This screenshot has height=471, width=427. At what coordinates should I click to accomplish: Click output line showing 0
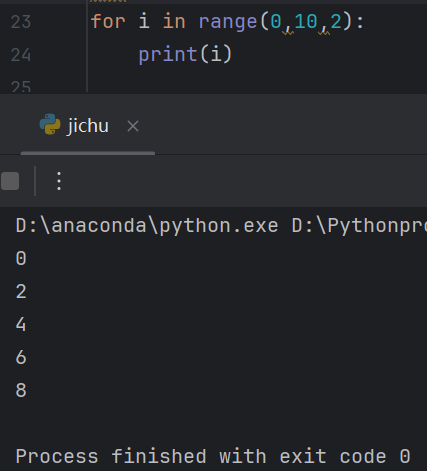click(x=21, y=259)
